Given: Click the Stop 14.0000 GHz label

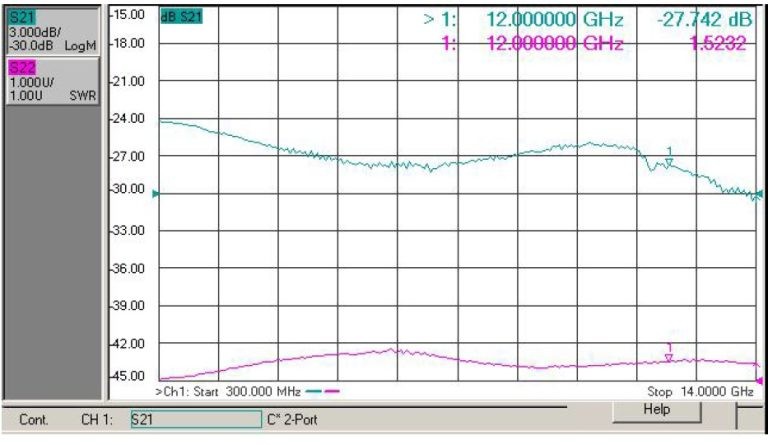Looking at the screenshot, I should pos(700,392).
